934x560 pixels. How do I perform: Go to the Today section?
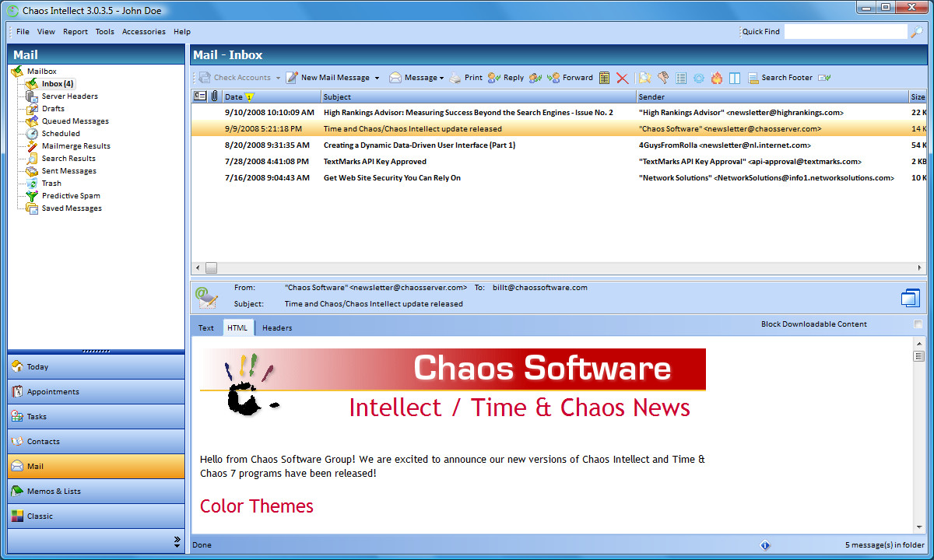[97, 367]
